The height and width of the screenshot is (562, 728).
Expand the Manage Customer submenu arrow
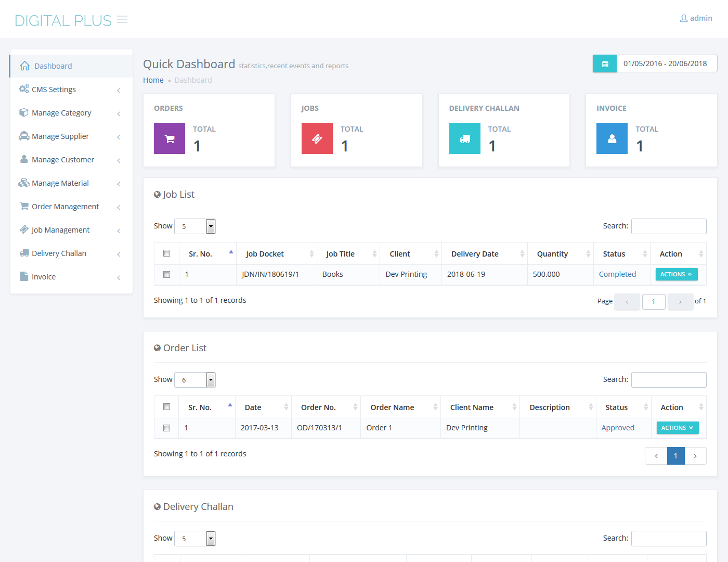pos(119,160)
